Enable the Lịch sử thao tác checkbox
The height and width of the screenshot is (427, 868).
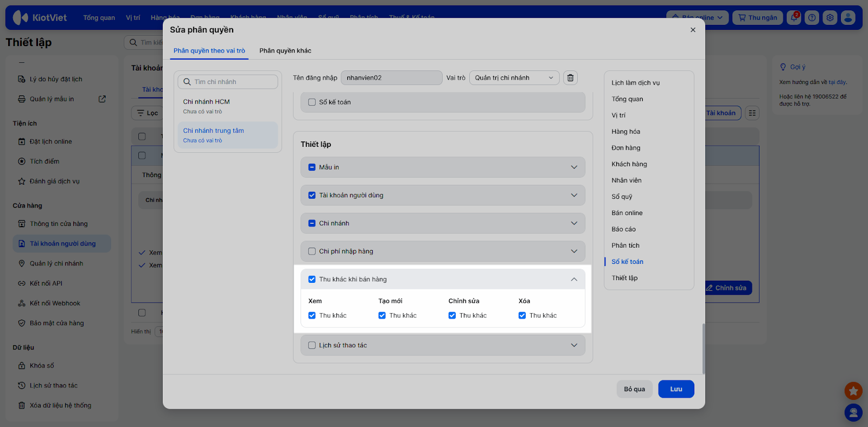pyautogui.click(x=312, y=345)
